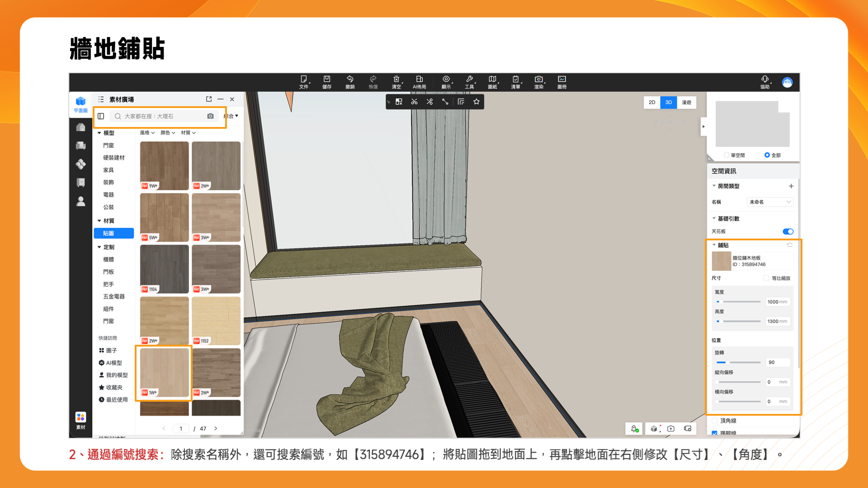Open 收藏夾 favorites quick access
This screenshot has width=868, height=488.
(114, 388)
